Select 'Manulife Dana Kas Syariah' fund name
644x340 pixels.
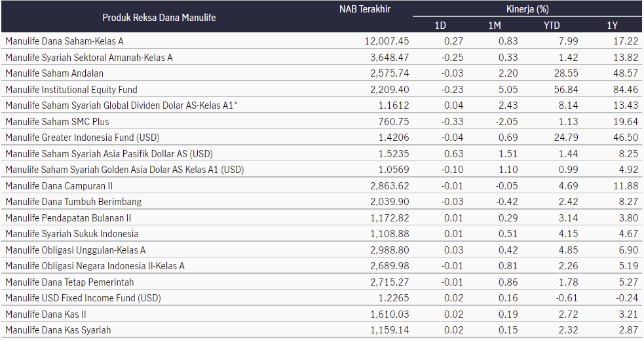point(58,330)
